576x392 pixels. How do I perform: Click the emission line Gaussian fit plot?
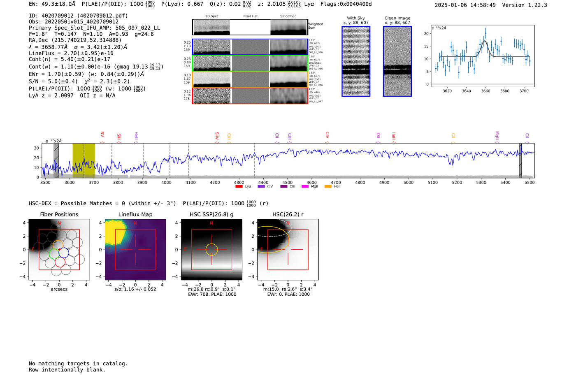482,56
